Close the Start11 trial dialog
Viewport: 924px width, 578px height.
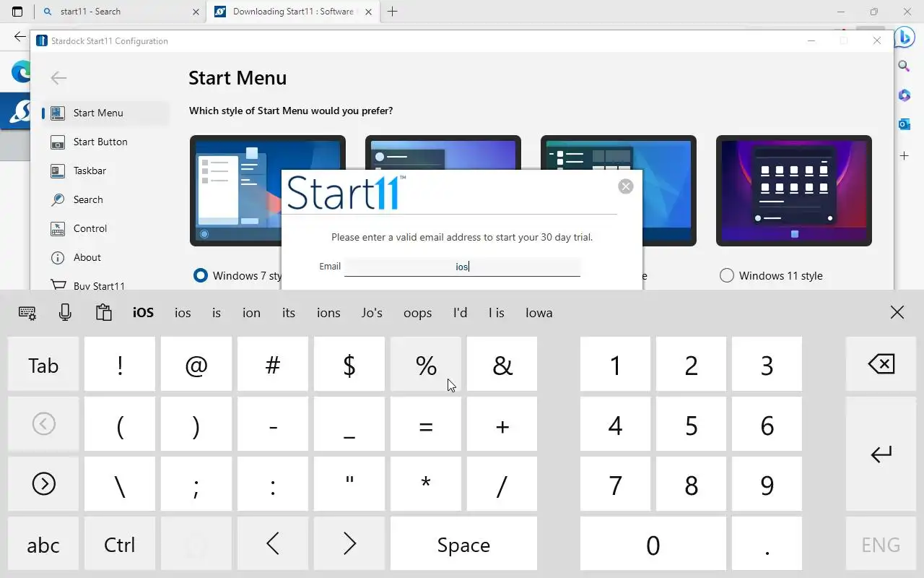(626, 186)
